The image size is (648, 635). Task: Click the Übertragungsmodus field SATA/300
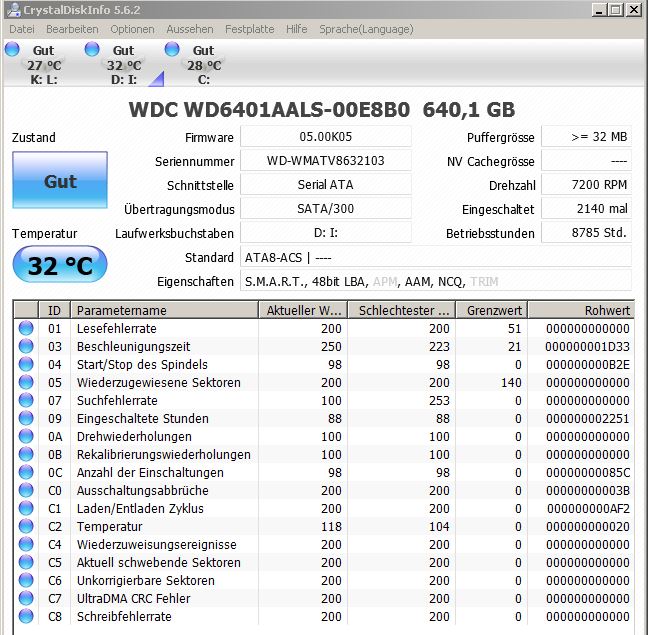click(326, 209)
